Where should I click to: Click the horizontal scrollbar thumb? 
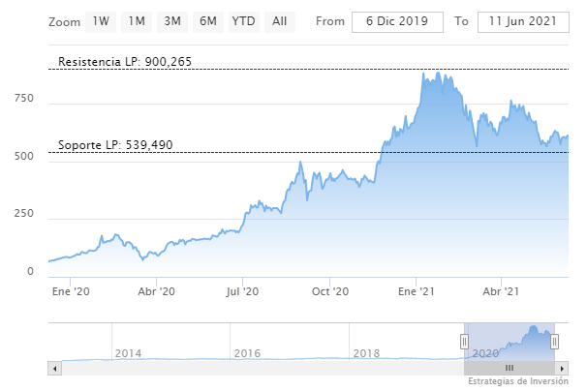point(510,368)
